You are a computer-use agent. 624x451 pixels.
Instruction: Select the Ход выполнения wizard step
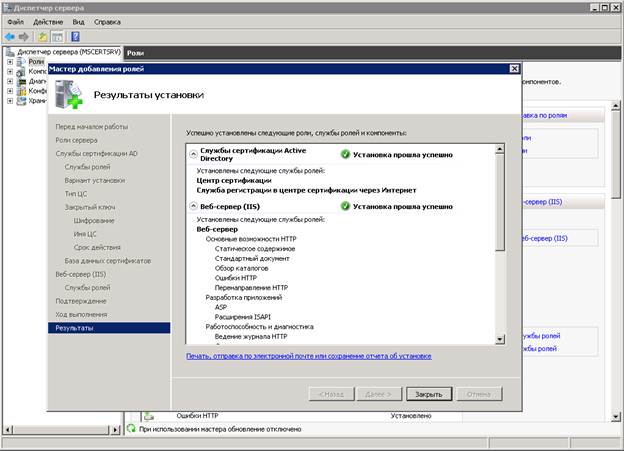[81, 314]
